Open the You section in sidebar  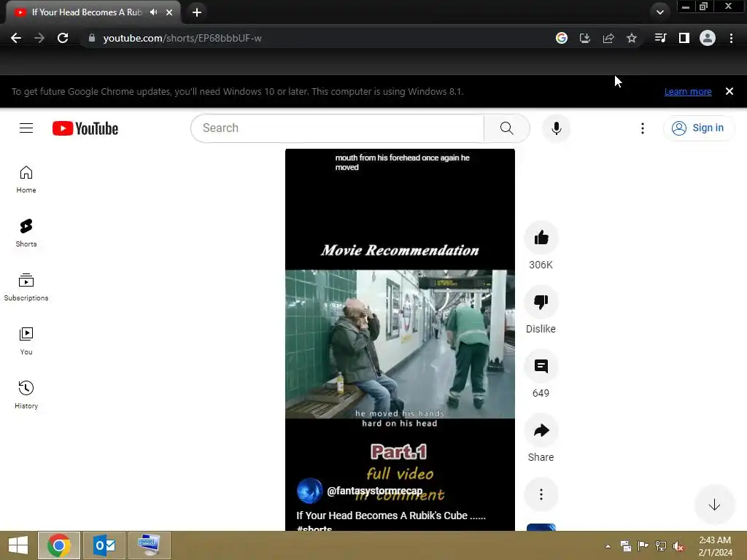click(26, 341)
